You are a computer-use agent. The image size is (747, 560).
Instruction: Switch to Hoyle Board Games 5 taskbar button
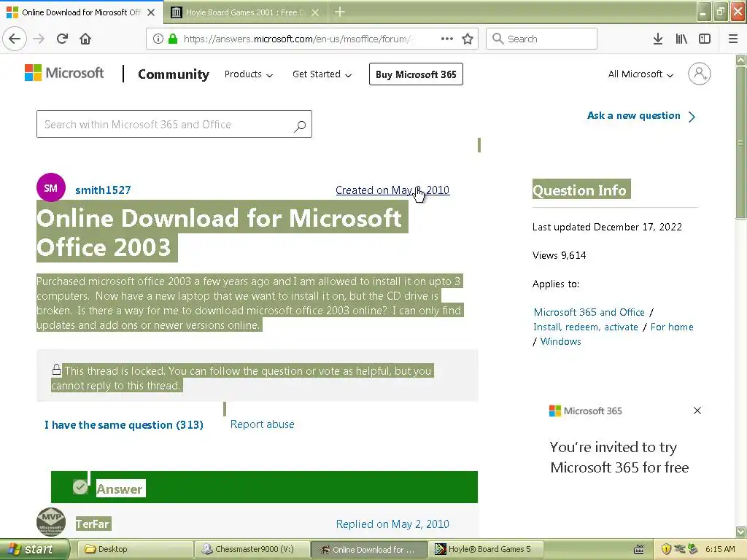pyautogui.click(x=485, y=550)
